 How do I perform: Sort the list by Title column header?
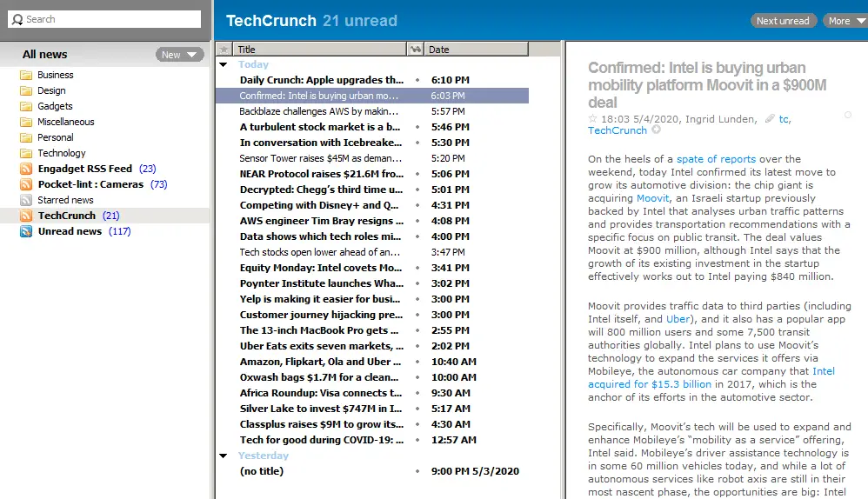click(x=319, y=50)
